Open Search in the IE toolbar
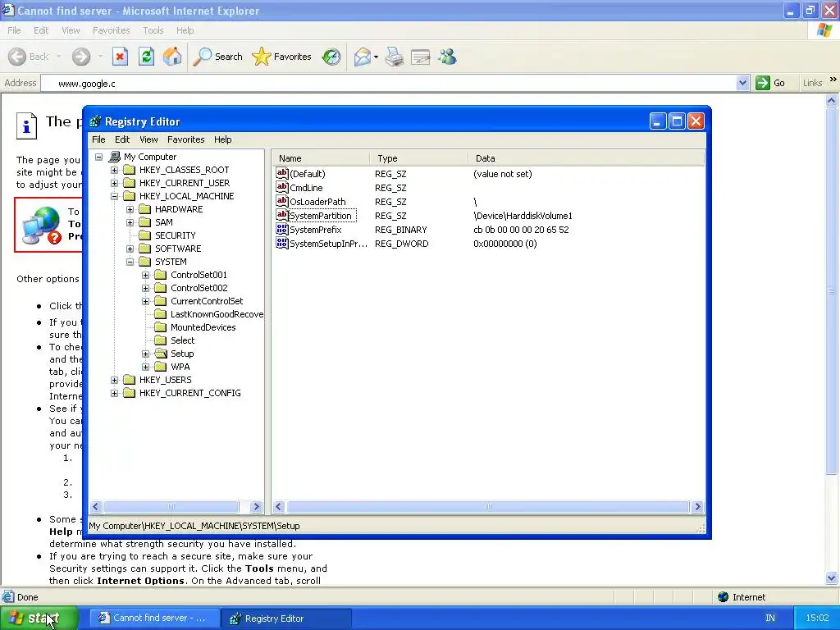 (217, 57)
